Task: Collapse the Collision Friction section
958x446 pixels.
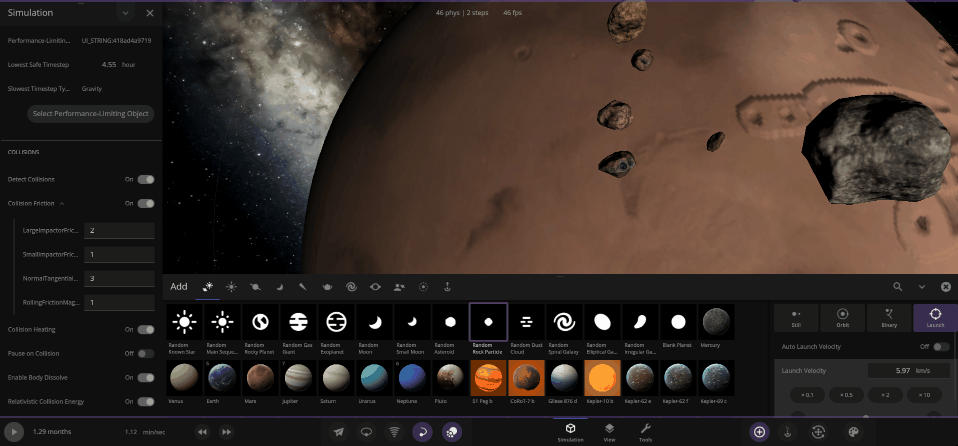Action: [62, 204]
